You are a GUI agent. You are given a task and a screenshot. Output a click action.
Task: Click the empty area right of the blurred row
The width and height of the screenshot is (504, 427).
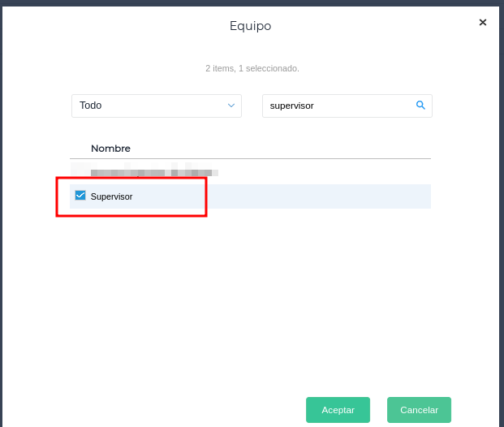[325, 172]
